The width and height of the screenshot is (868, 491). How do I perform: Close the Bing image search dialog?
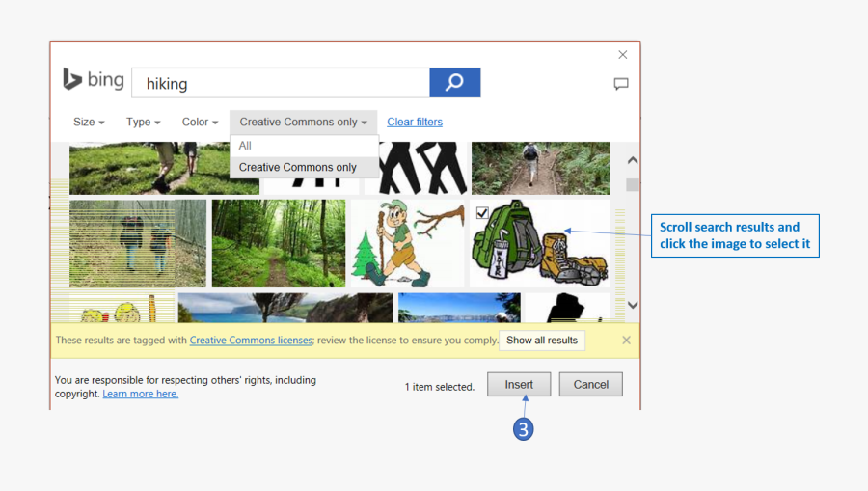pos(623,55)
